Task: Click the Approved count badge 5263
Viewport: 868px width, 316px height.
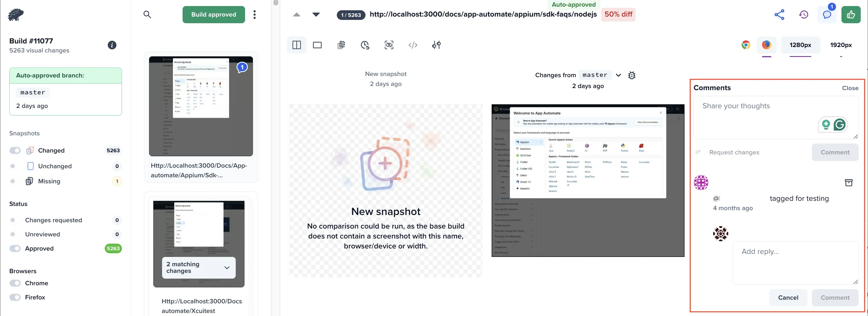Action: 113,248
